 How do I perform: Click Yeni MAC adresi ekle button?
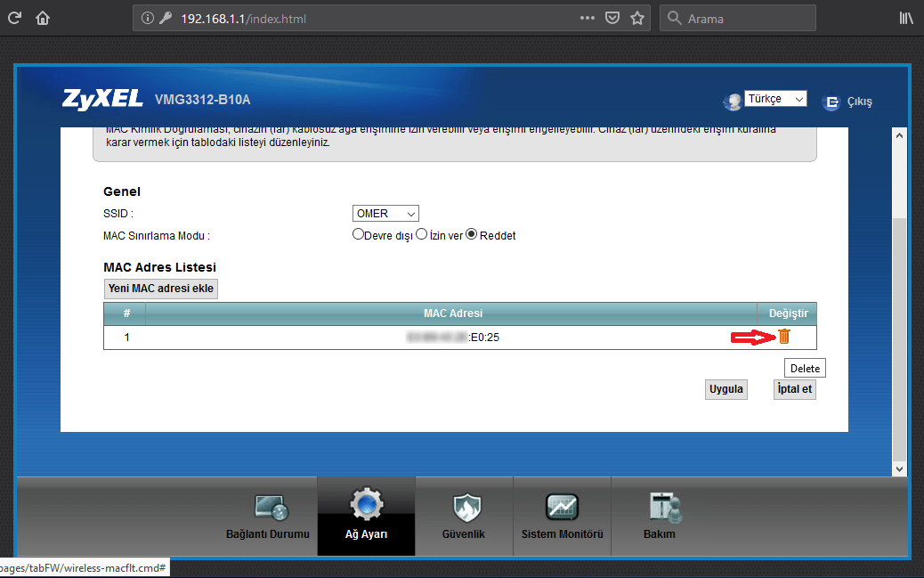(x=161, y=289)
